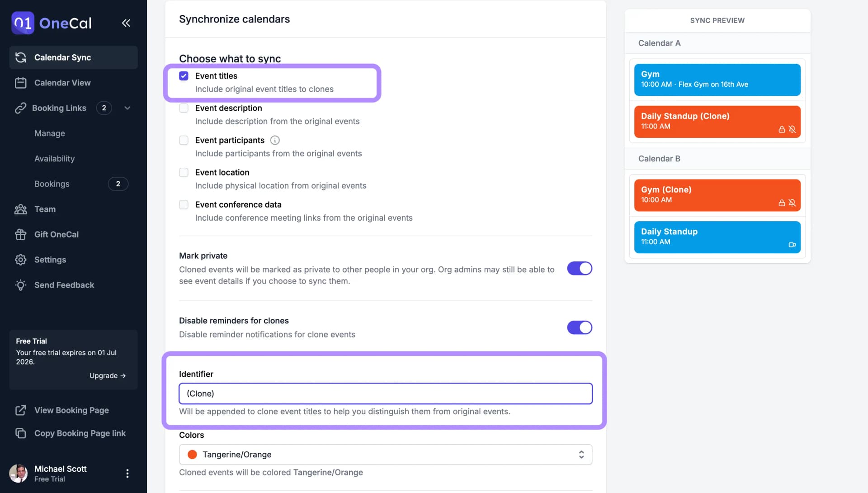Disable the Disable reminders for clones toggle
Image resolution: width=868 pixels, height=493 pixels.
click(580, 327)
